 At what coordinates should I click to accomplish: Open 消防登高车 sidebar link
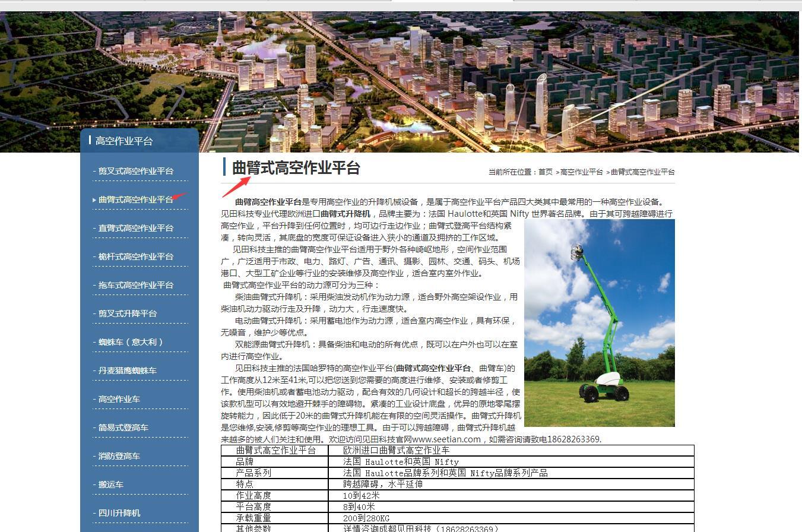point(119,456)
